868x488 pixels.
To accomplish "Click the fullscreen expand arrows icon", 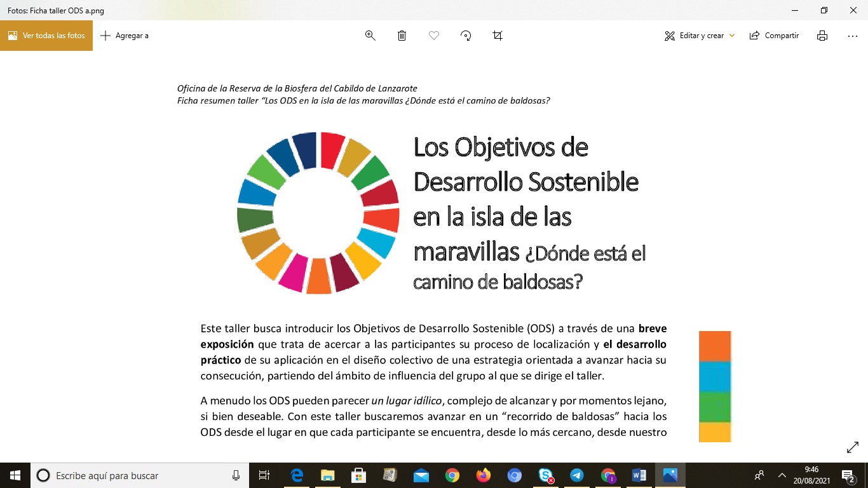I will (x=853, y=448).
